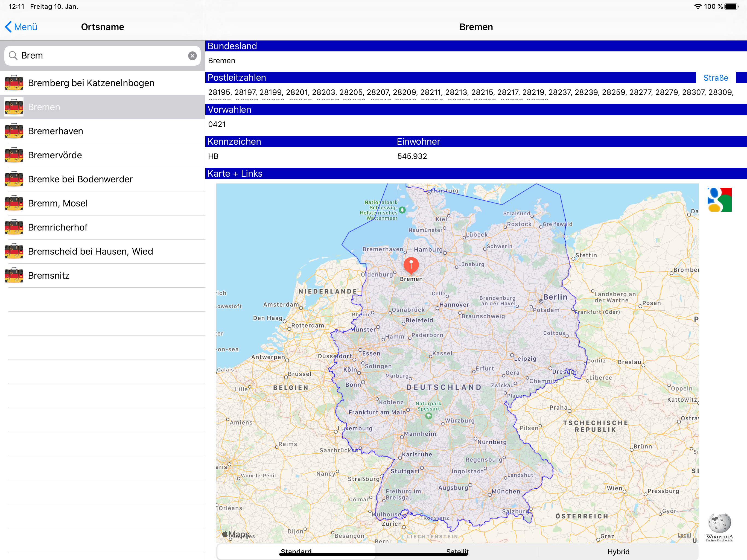Open the map Legal link

coord(684,535)
